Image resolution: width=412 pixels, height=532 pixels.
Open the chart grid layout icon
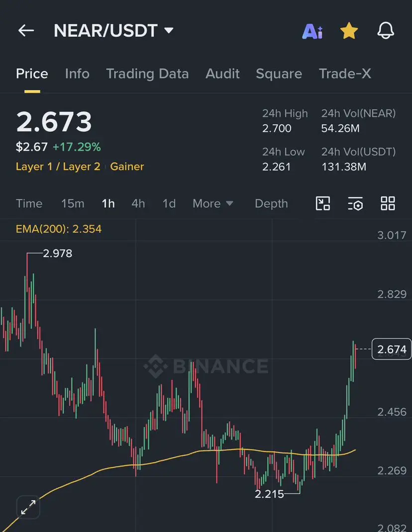tap(388, 203)
